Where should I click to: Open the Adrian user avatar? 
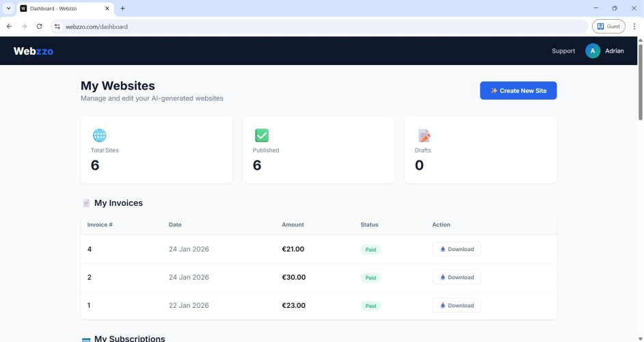coord(592,51)
